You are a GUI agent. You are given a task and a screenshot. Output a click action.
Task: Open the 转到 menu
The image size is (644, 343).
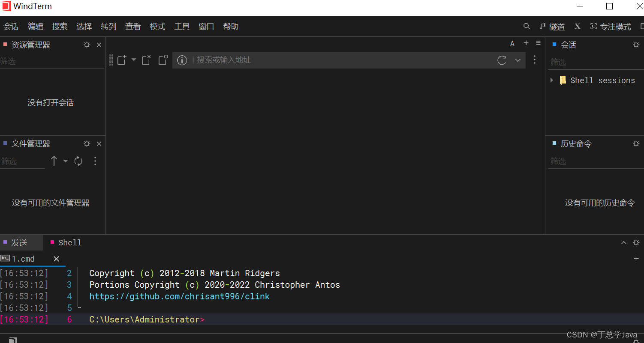(109, 27)
